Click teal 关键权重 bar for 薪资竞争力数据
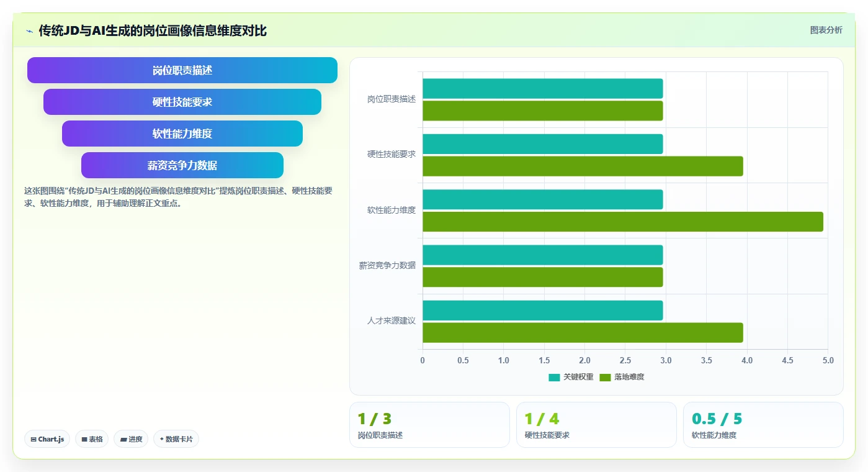Screen dimensions: 868x472 (543, 255)
